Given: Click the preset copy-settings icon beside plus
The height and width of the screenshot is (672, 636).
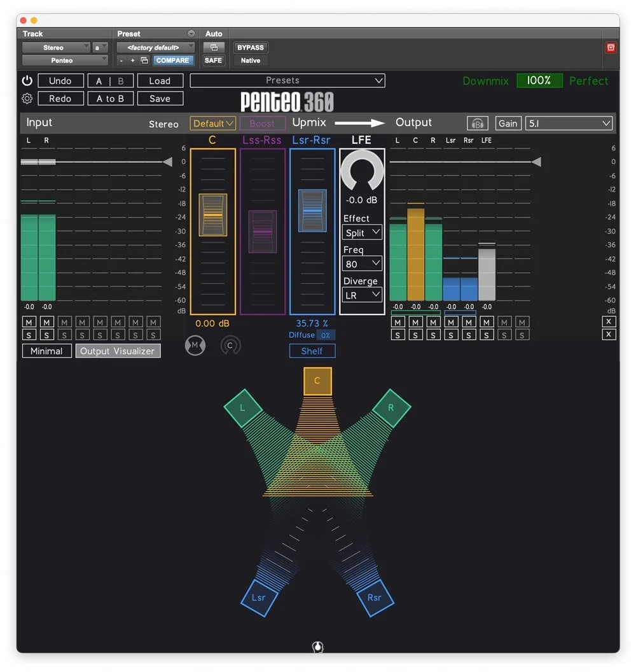Looking at the screenshot, I should pyautogui.click(x=144, y=60).
